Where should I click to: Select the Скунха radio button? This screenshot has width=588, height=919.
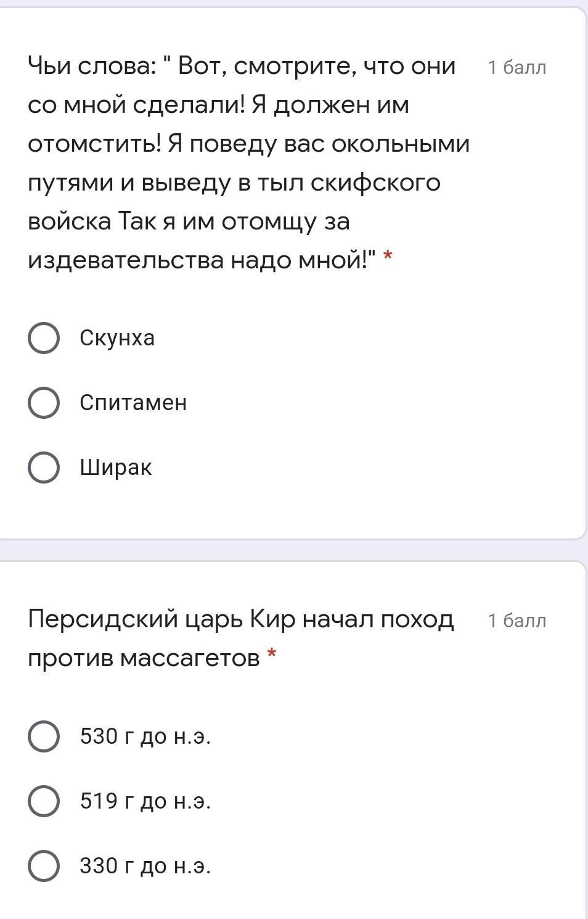[44, 338]
